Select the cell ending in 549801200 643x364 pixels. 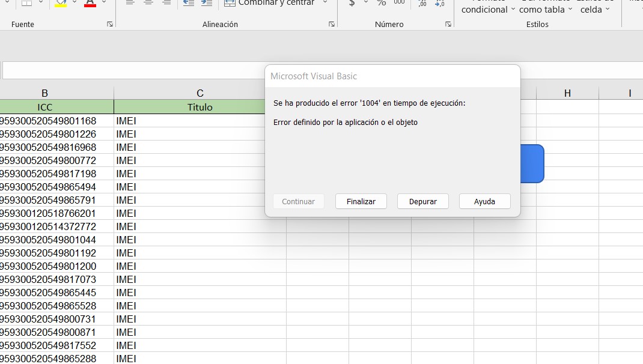click(56, 266)
